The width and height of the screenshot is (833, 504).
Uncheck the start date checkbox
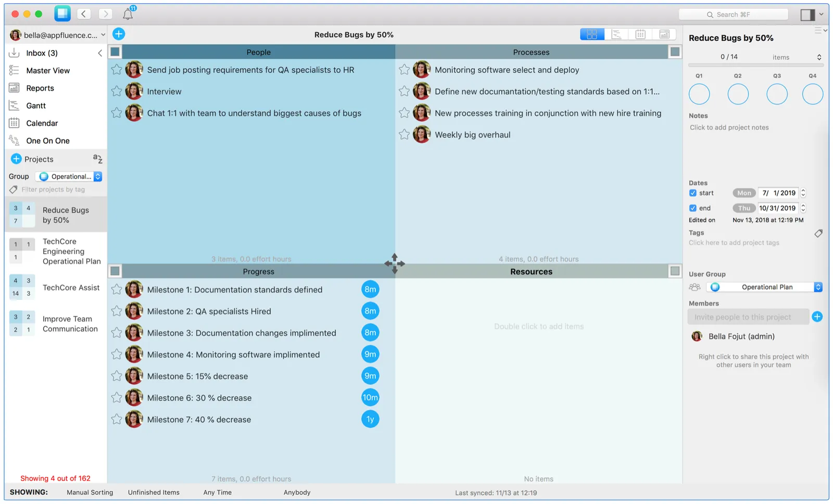[692, 193]
